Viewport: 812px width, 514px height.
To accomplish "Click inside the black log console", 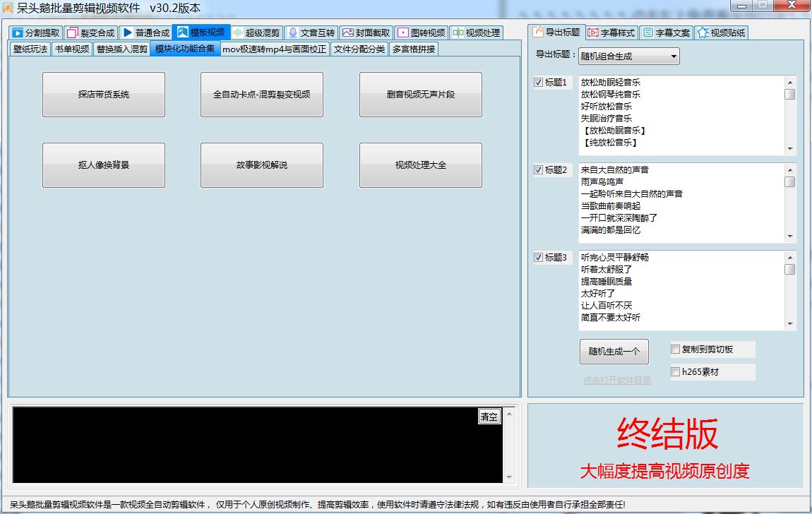I will [x=258, y=445].
